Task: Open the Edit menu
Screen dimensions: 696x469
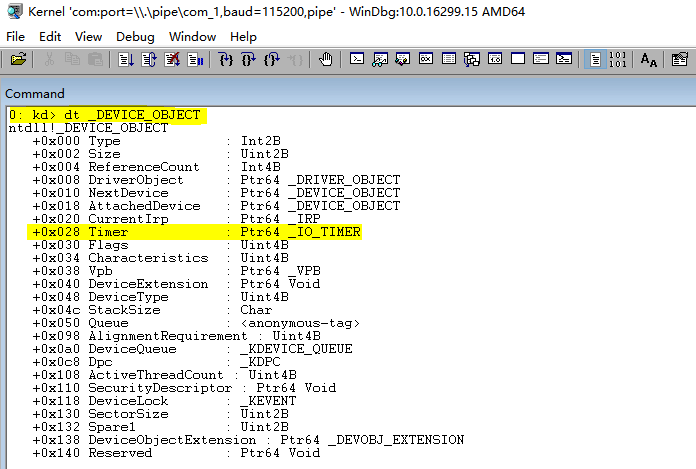Action: (50, 37)
